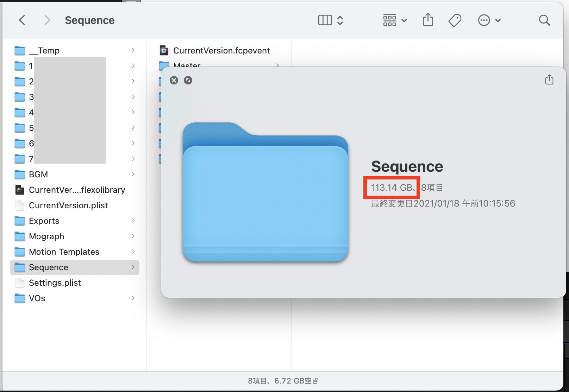Click the 8項目 item count in Quick Look
Viewport: 569px width, 392px height.
(x=432, y=188)
